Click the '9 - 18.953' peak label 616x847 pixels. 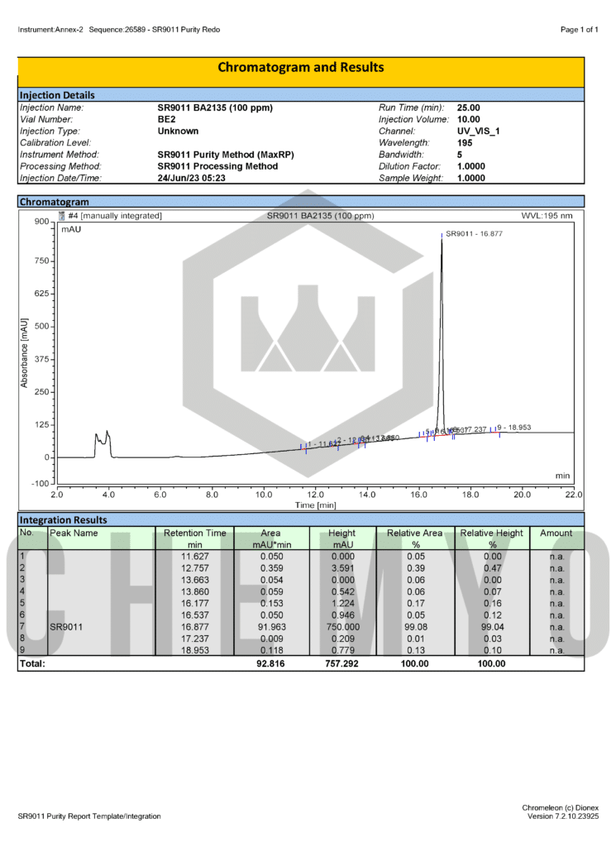(x=514, y=428)
